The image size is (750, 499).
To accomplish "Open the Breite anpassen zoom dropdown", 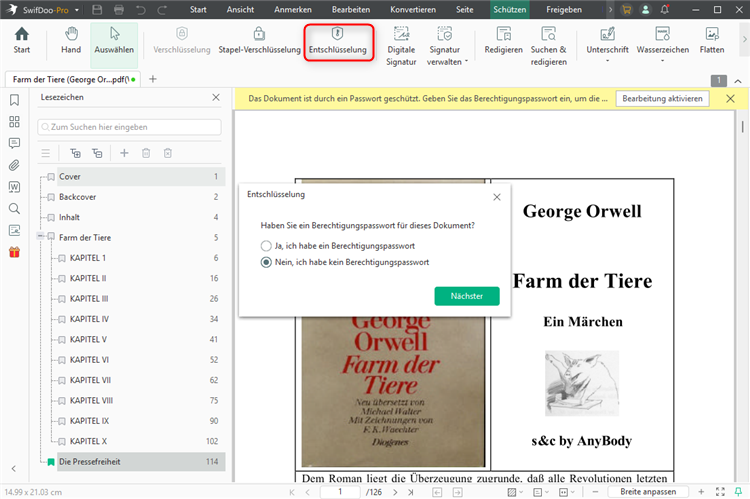I will [648, 492].
